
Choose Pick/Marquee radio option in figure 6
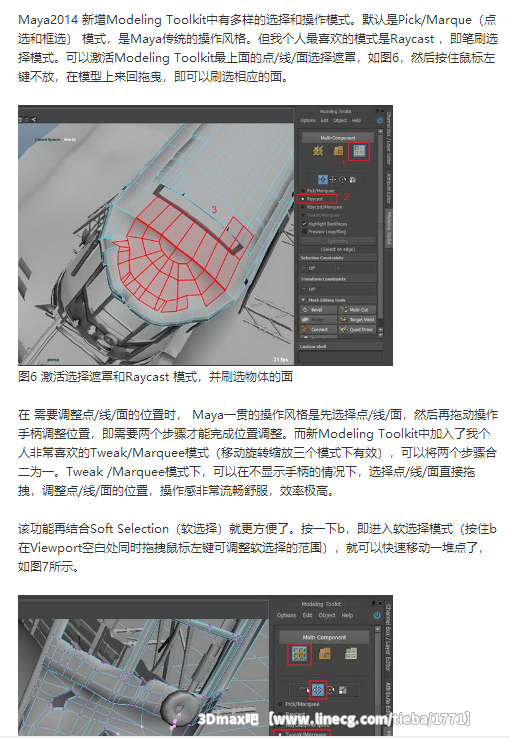click(x=320, y=191)
